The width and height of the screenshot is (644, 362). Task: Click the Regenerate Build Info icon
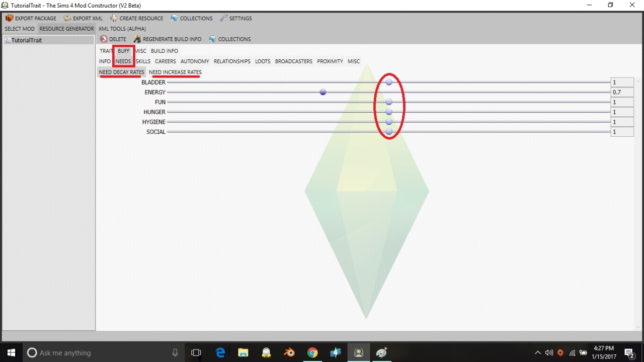(137, 39)
